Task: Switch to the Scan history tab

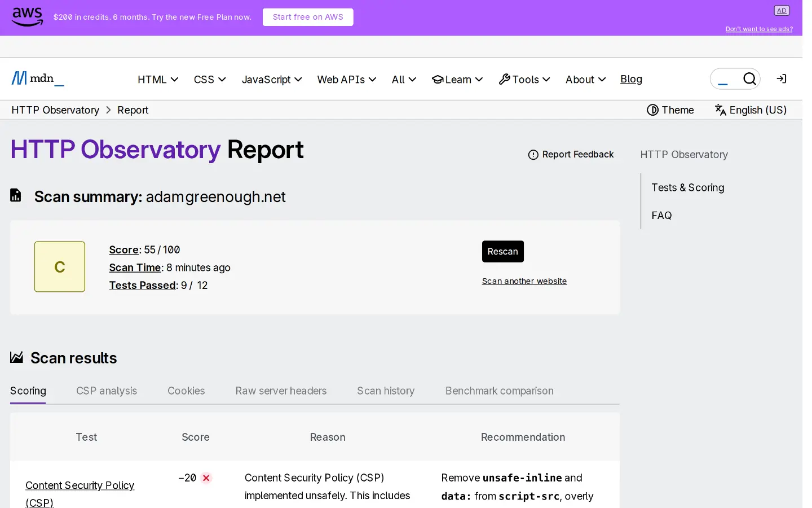Action: coord(386,391)
